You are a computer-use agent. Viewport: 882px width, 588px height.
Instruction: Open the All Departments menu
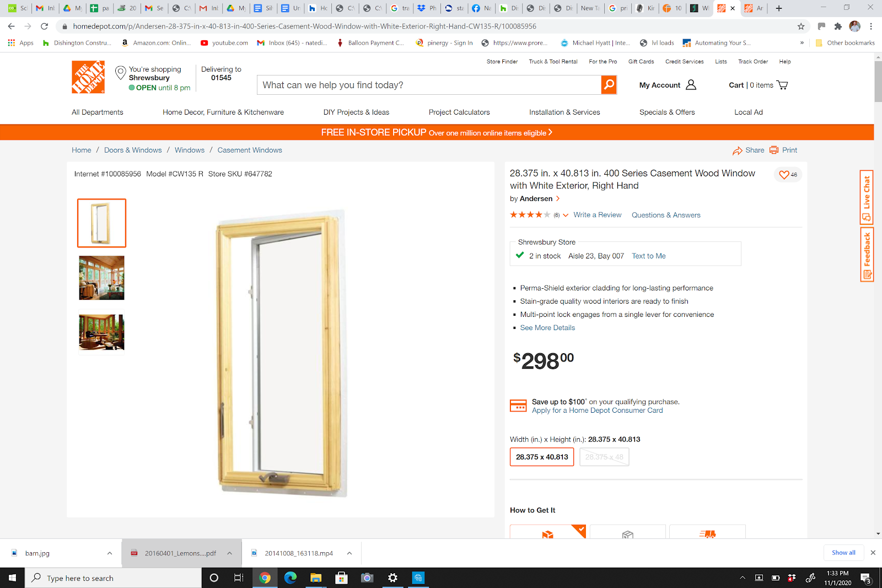pos(98,112)
